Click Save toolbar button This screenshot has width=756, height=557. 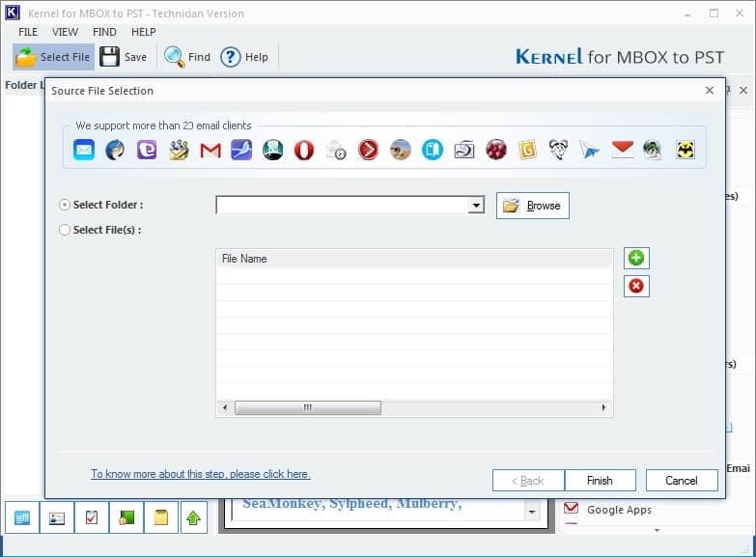click(124, 57)
